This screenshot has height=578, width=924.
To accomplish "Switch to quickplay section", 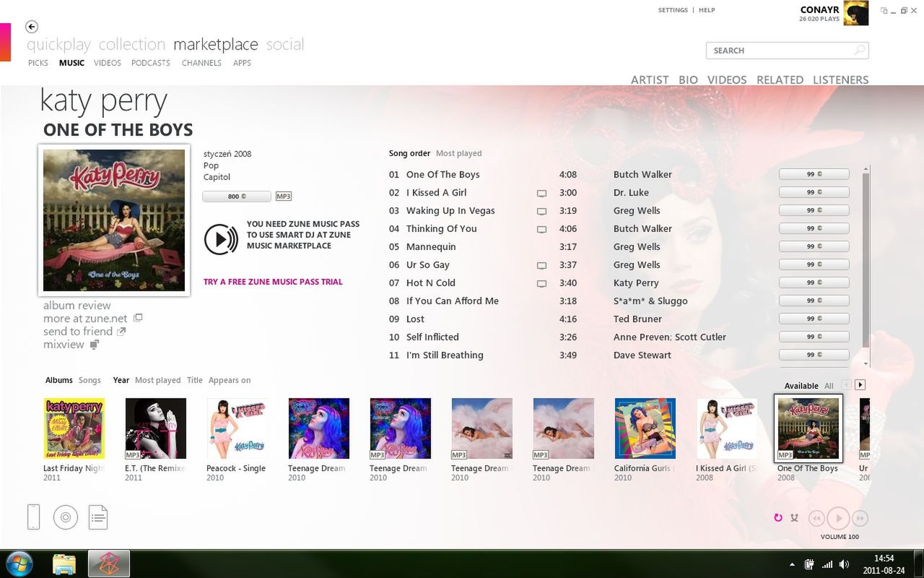I will [58, 44].
